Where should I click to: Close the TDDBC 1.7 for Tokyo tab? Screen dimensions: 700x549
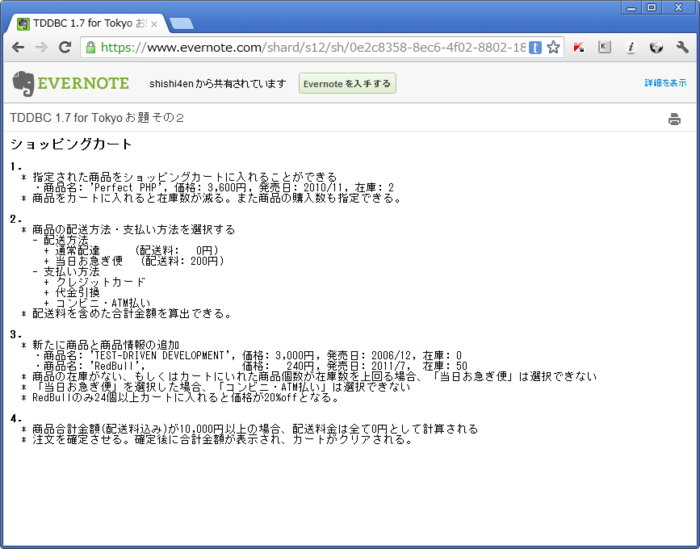[154, 24]
